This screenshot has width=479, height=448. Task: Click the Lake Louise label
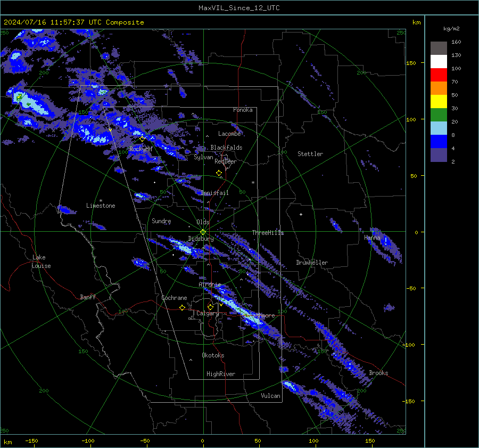click(41, 262)
